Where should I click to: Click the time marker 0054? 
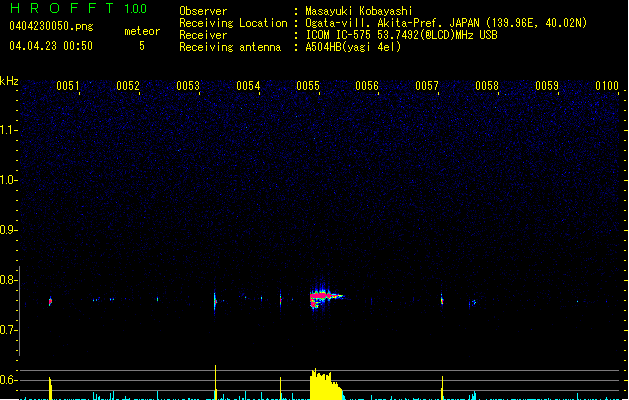point(248,86)
